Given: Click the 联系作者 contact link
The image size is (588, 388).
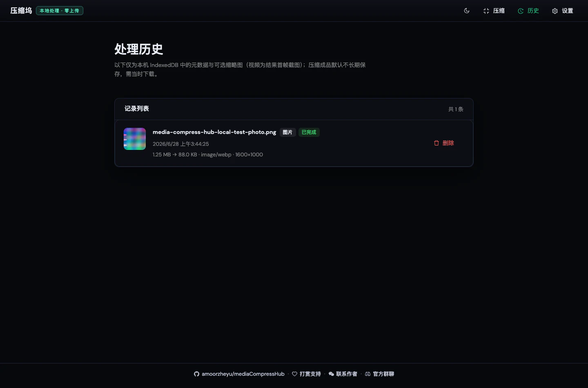Looking at the screenshot, I should pos(343,374).
